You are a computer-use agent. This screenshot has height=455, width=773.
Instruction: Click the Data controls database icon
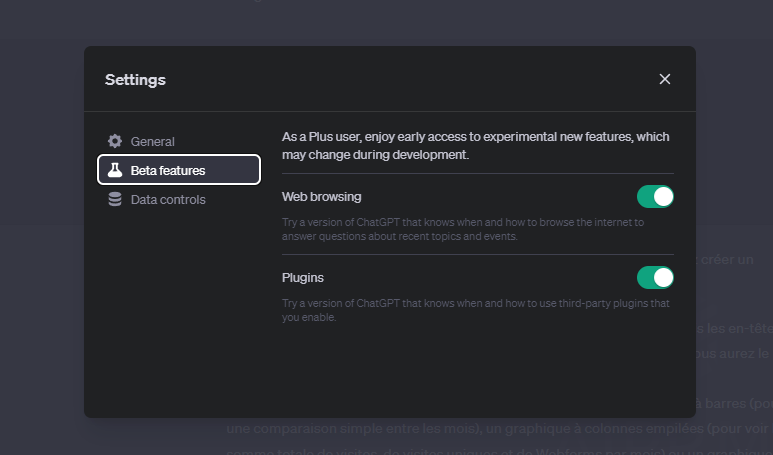pyautogui.click(x=115, y=199)
